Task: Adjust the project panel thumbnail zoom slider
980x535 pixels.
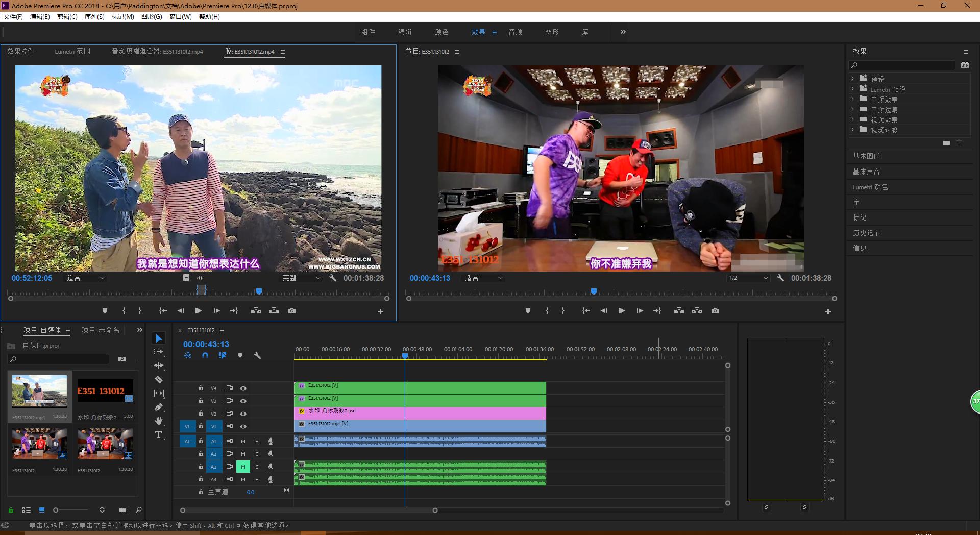Action: click(x=56, y=510)
